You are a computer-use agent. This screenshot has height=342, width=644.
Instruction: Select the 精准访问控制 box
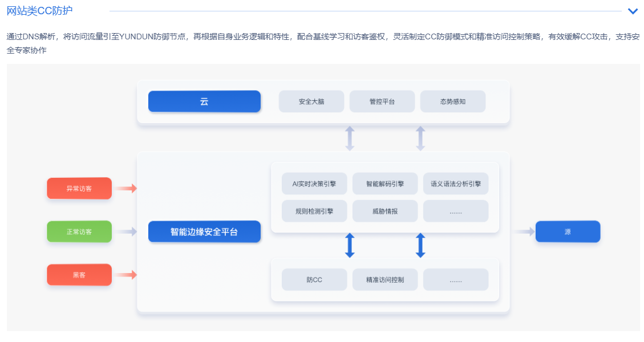385,280
